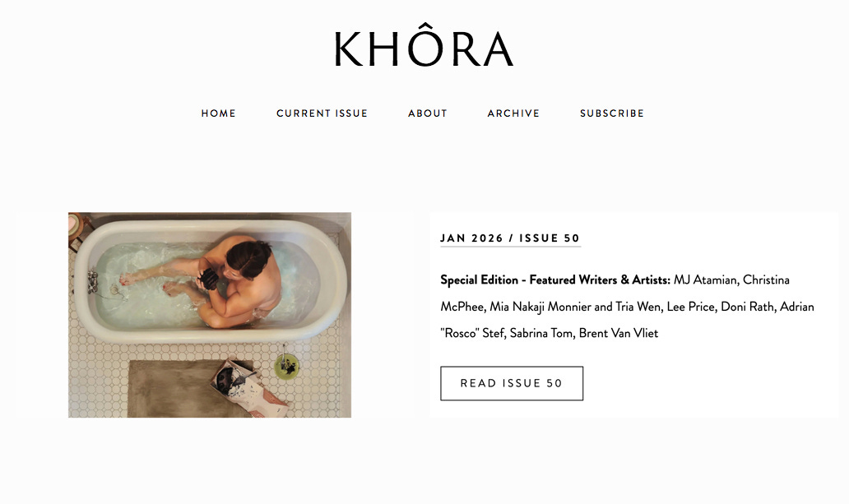The height and width of the screenshot is (504, 849).
Task: Open the About page link
Action: pos(428,113)
